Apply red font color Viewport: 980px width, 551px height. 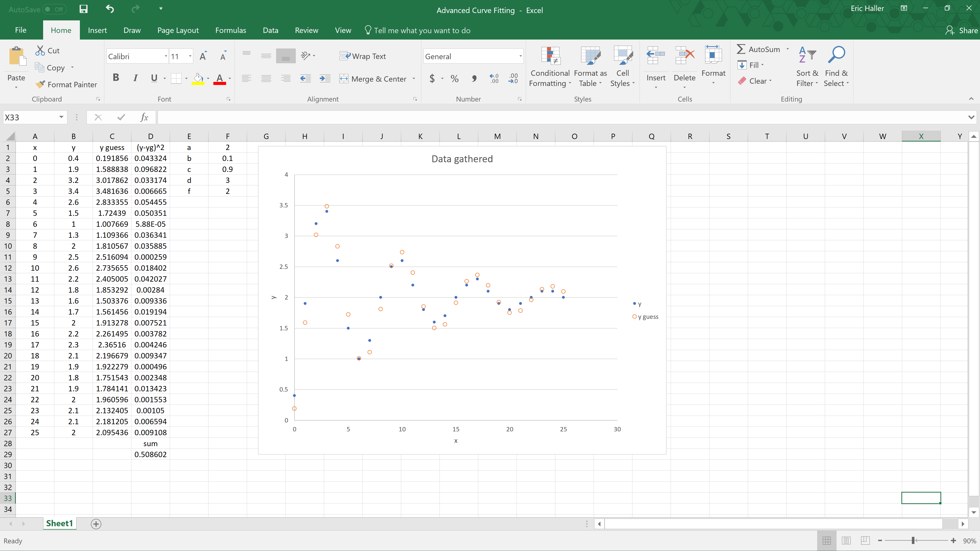pyautogui.click(x=219, y=79)
